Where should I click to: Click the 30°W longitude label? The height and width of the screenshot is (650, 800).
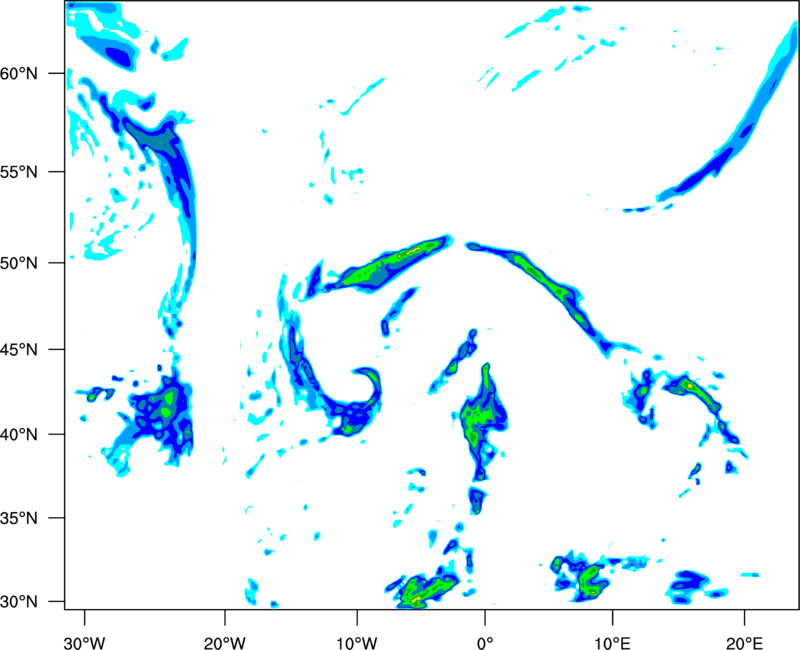pyautogui.click(x=85, y=643)
